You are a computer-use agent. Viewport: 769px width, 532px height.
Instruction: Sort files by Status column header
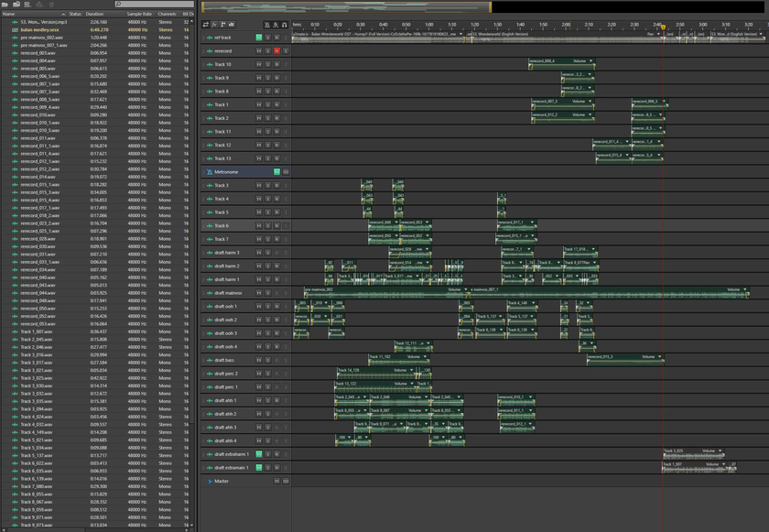tap(75, 15)
